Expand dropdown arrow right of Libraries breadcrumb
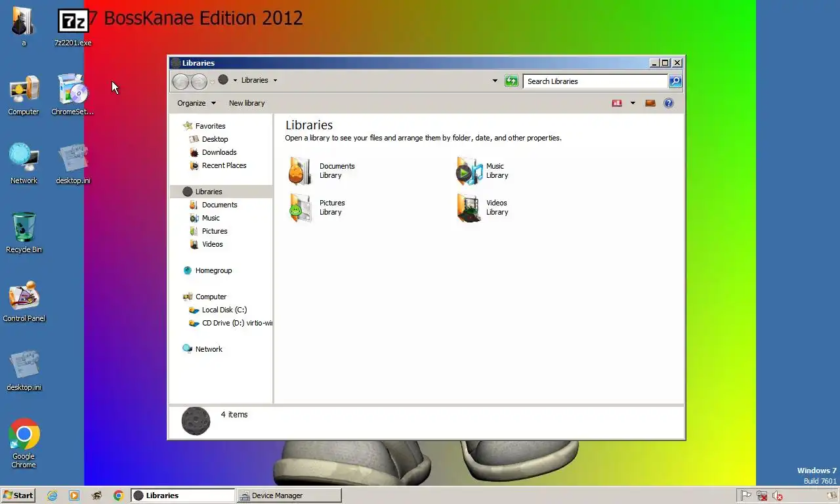Image resolution: width=840 pixels, height=504 pixels. pos(275,80)
